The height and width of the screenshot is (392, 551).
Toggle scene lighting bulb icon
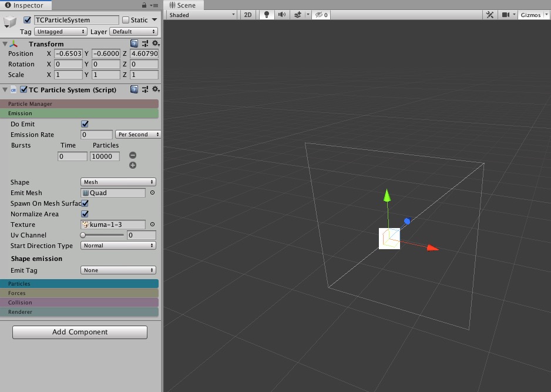coord(267,15)
